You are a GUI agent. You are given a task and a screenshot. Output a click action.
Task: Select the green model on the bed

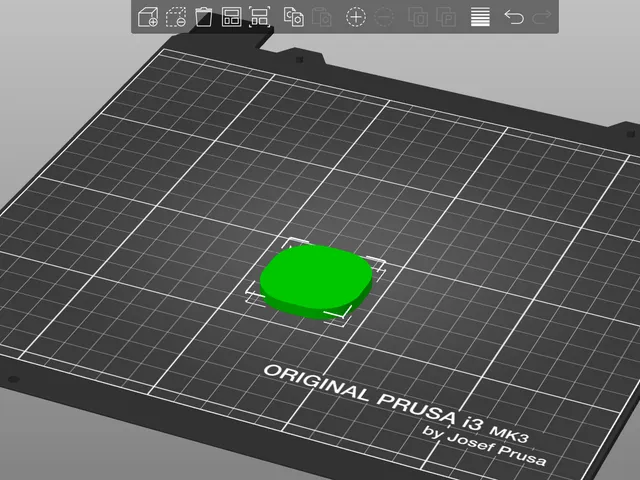tap(316, 281)
